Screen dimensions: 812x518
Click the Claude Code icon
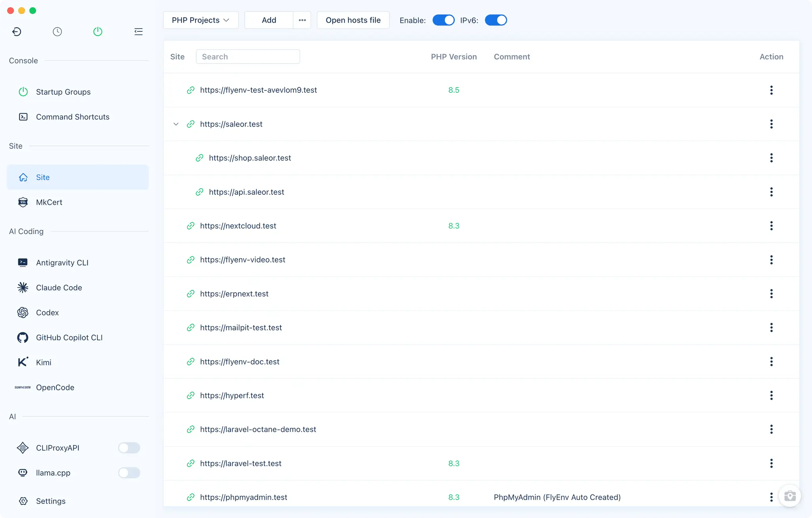[x=23, y=288]
